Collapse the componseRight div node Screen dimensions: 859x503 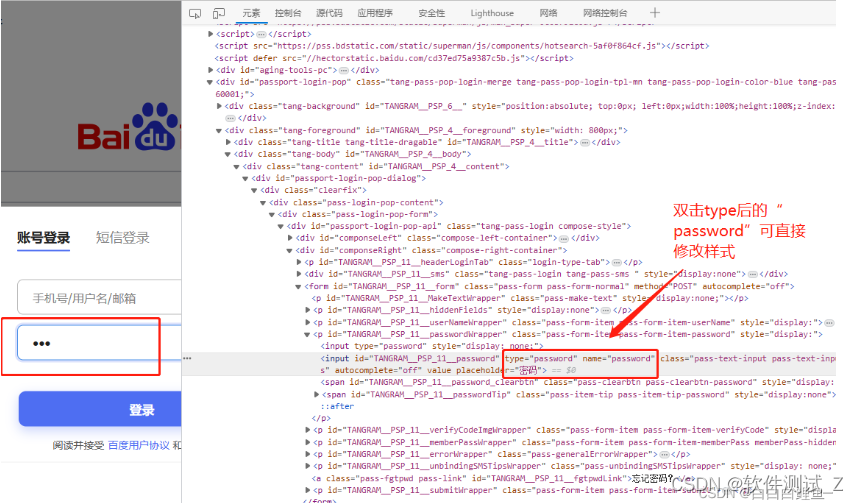[x=289, y=250]
